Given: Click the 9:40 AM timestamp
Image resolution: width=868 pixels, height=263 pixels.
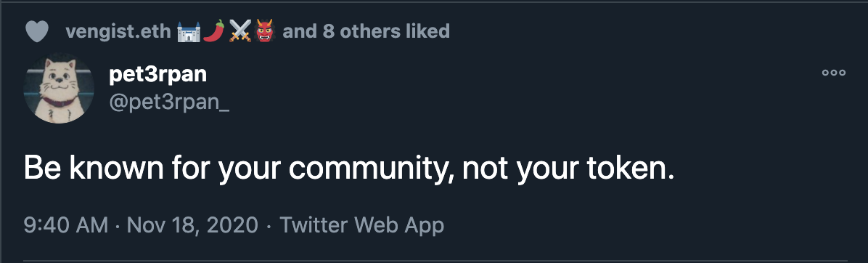Looking at the screenshot, I should [x=66, y=225].
